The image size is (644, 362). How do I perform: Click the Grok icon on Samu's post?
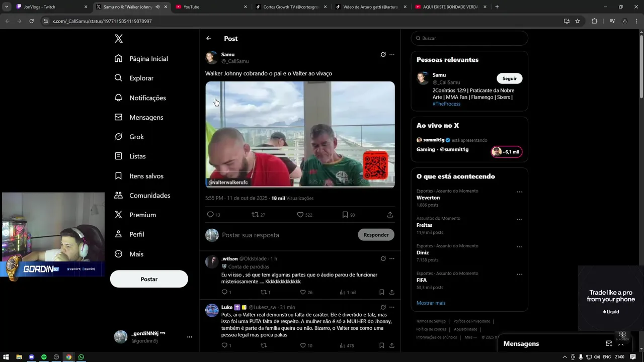coord(383,54)
